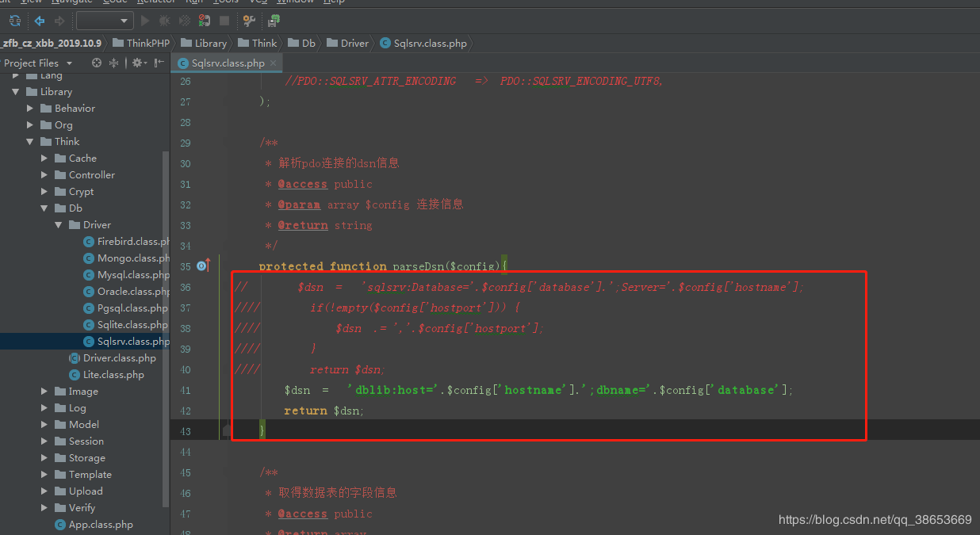
Task: Select the Sqlsrv.class.php file in tree
Action: [x=85, y=342]
